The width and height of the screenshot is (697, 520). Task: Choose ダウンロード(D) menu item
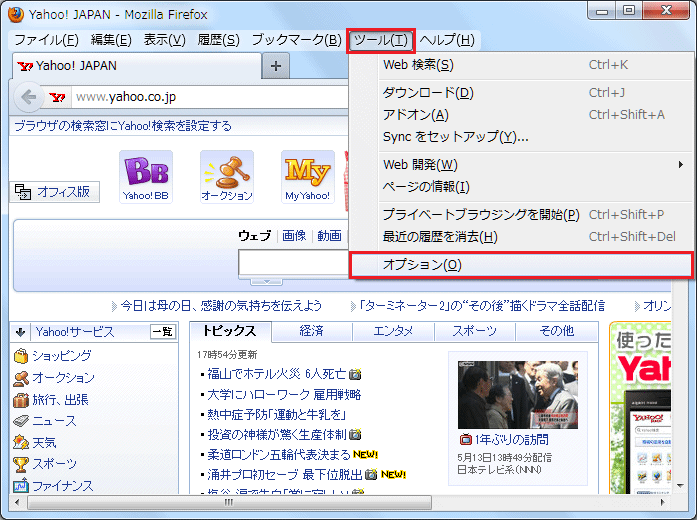[521, 92]
